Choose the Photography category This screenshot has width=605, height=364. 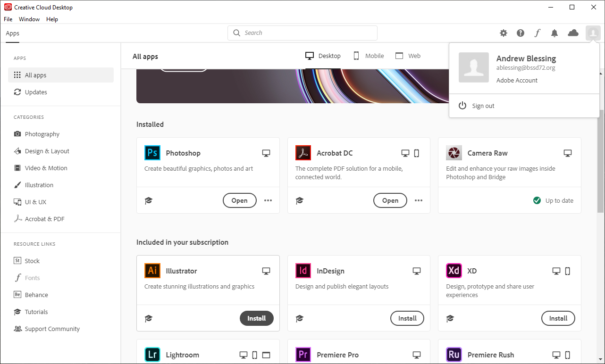61,134
